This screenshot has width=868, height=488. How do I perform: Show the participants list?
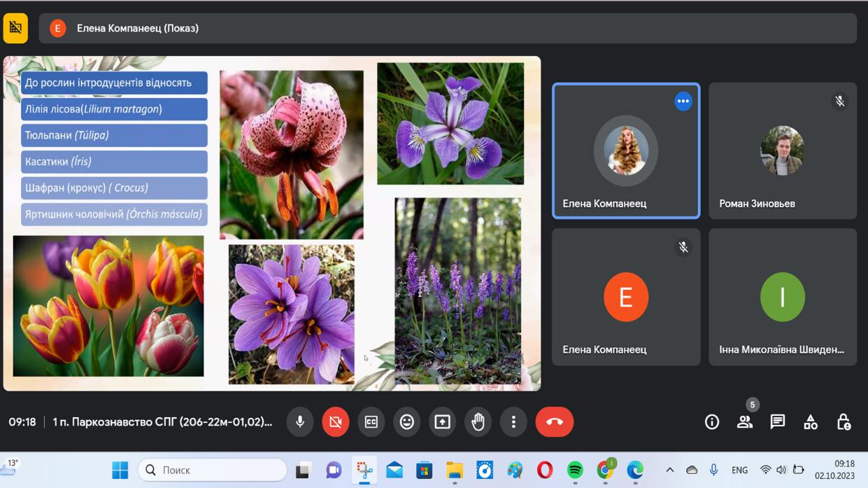pyautogui.click(x=745, y=421)
